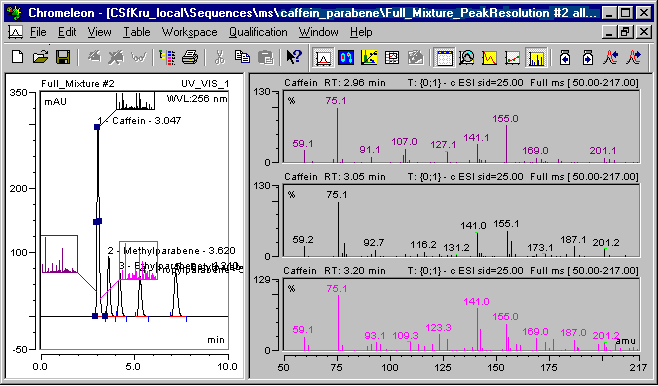658x386 pixels.
Task: Click the 123.3 peak label in bottom spectrum
Action: tap(438, 327)
